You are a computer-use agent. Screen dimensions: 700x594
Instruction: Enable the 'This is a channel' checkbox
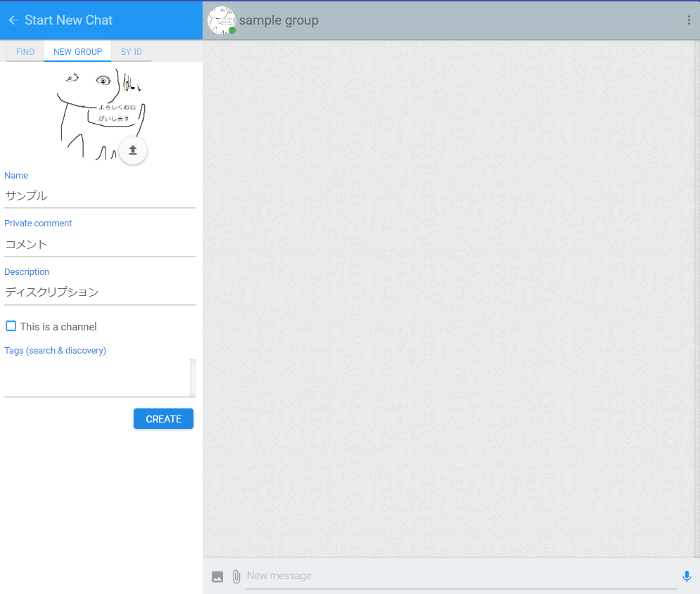tap(11, 326)
